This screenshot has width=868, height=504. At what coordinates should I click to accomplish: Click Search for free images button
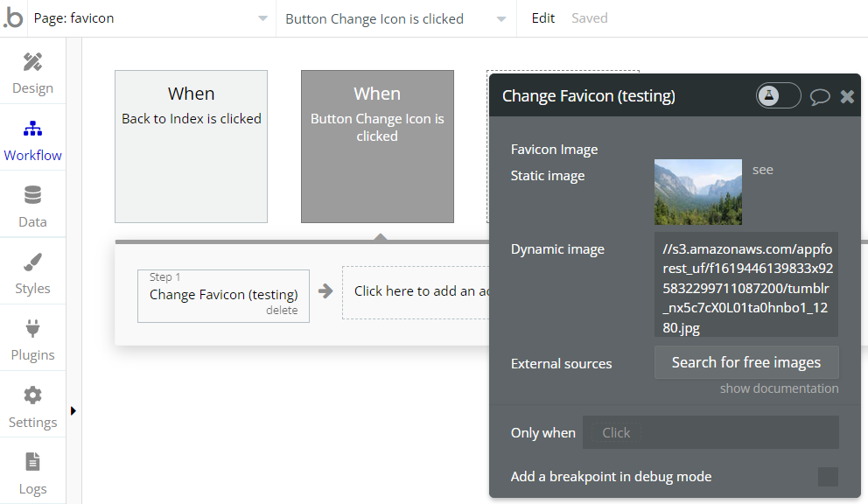pos(746,362)
